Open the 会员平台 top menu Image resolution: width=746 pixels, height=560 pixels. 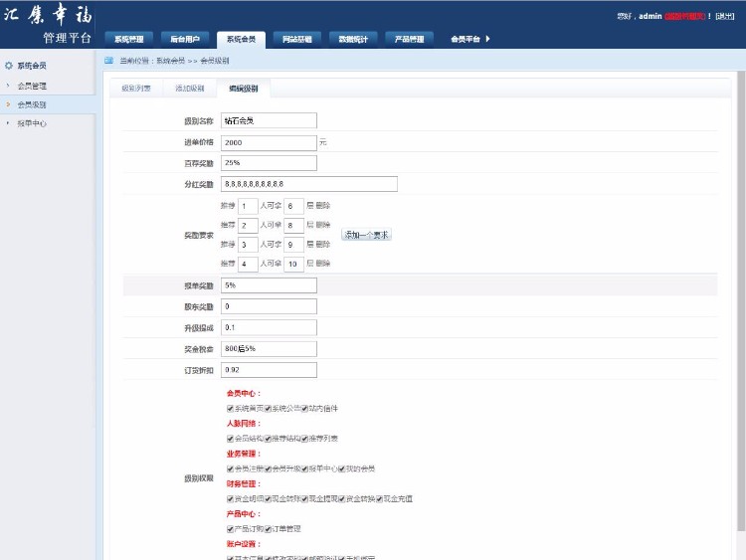(466, 39)
